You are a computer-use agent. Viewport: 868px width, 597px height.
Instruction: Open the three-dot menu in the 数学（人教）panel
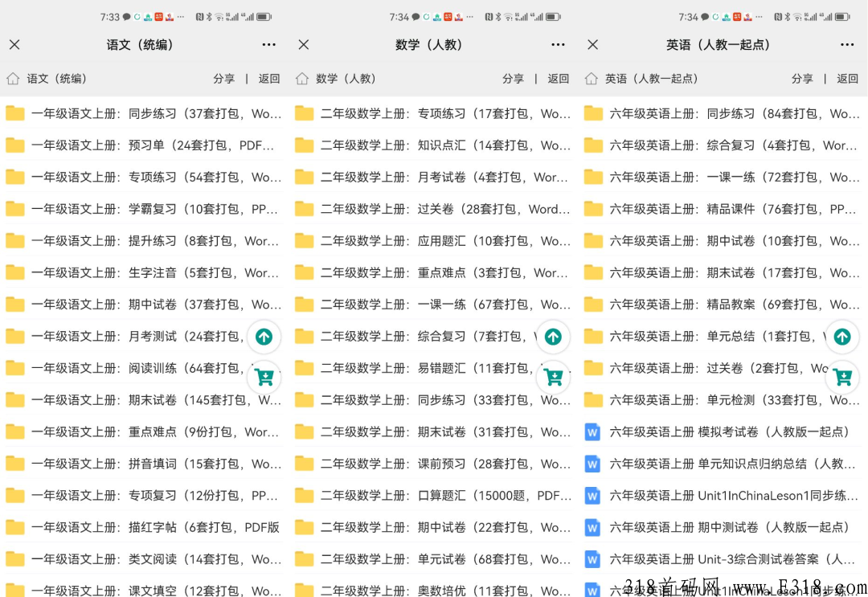click(558, 44)
